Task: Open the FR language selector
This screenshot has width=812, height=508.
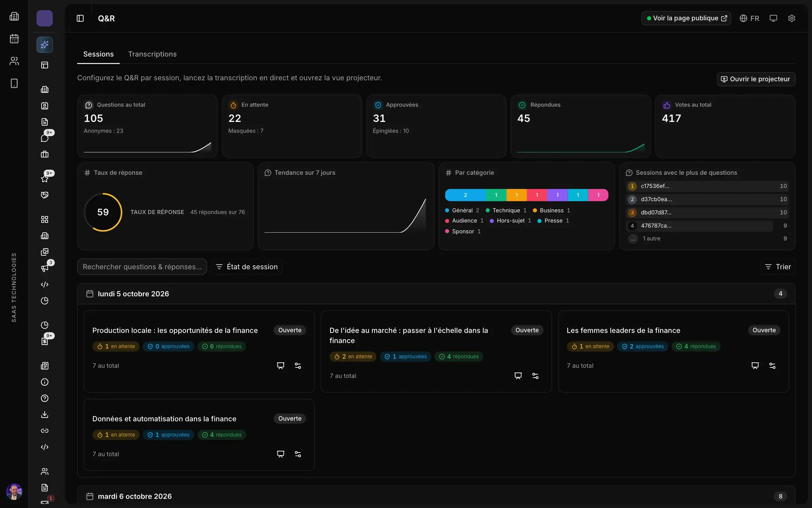Action: click(749, 18)
